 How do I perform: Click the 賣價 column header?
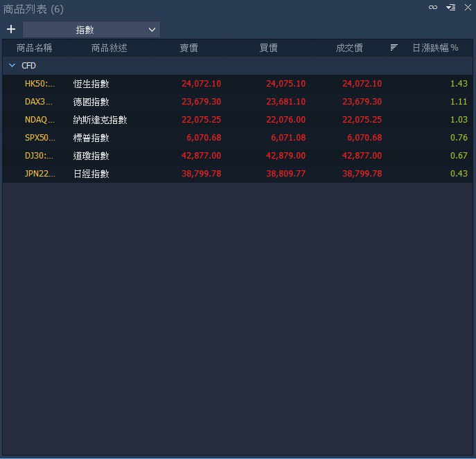(x=188, y=48)
